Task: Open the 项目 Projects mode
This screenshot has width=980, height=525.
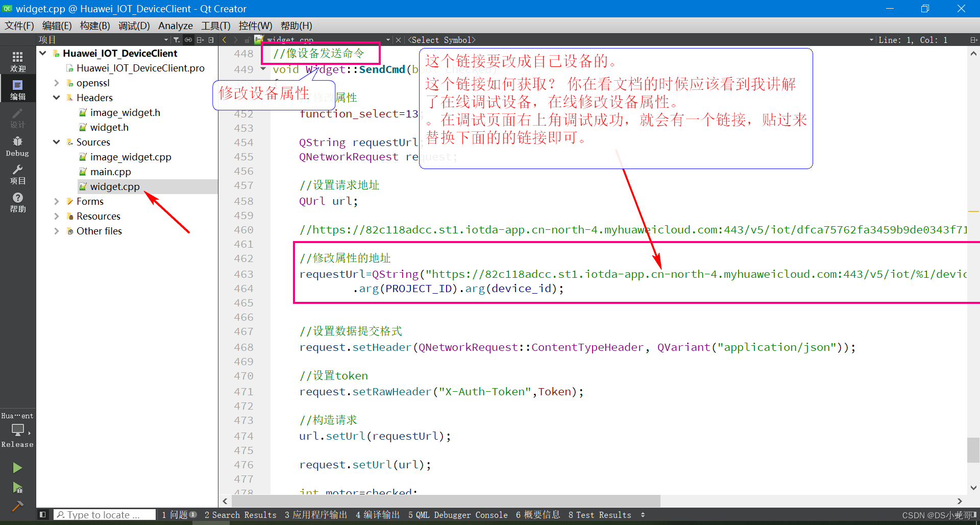Action: coord(18,174)
